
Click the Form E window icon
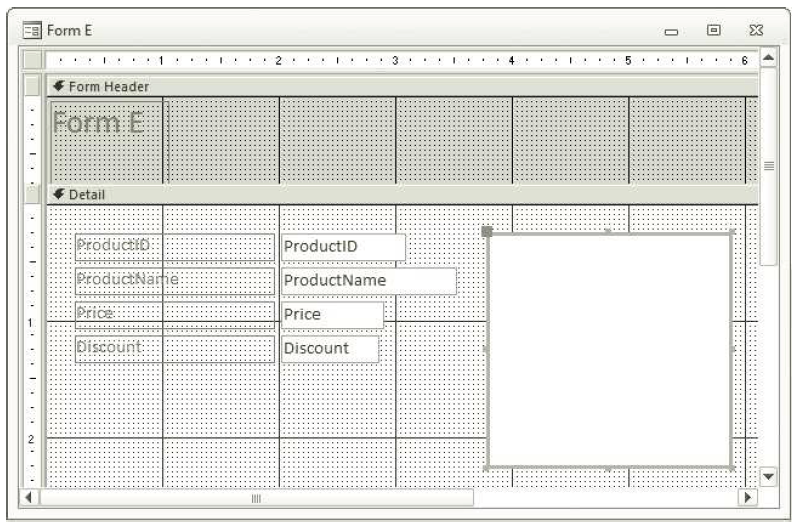[x=32, y=31]
